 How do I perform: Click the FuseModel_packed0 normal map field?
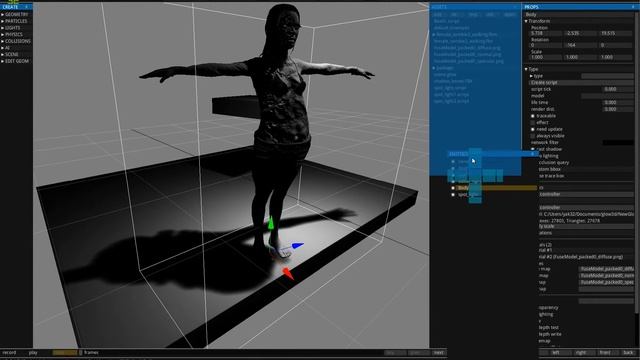coord(607,276)
